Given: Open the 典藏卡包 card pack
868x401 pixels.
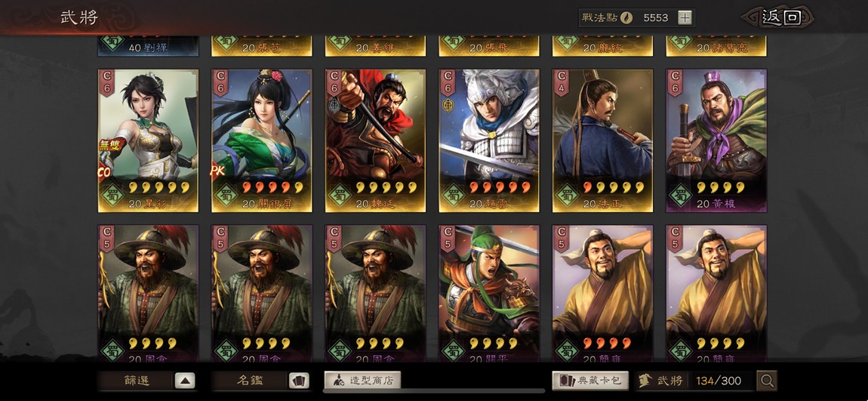Looking at the screenshot, I should [x=590, y=381].
